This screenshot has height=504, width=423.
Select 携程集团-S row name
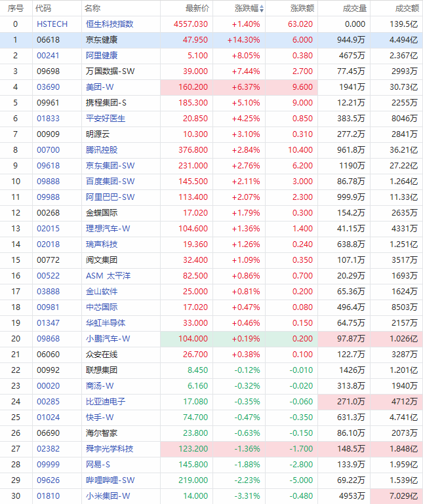[x=106, y=103]
